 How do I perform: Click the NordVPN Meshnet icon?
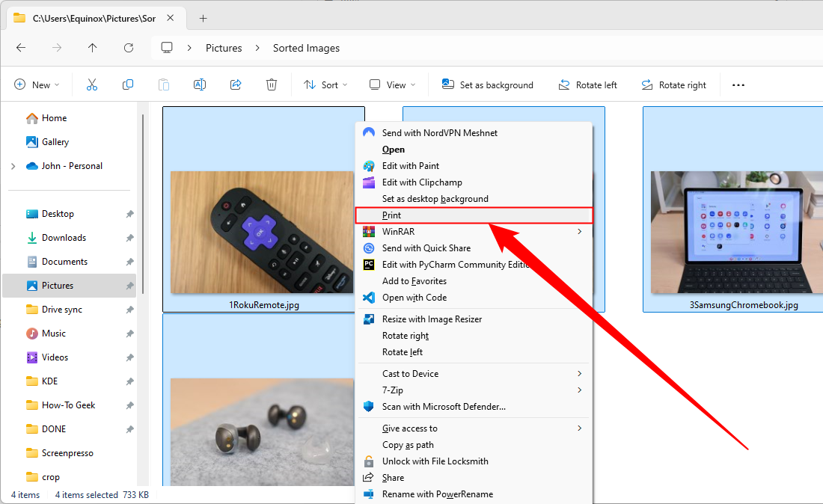click(369, 132)
